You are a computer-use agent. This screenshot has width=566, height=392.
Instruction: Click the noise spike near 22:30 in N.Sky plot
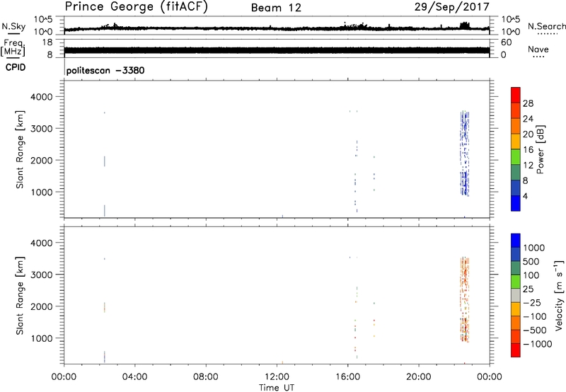tap(465, 25)
